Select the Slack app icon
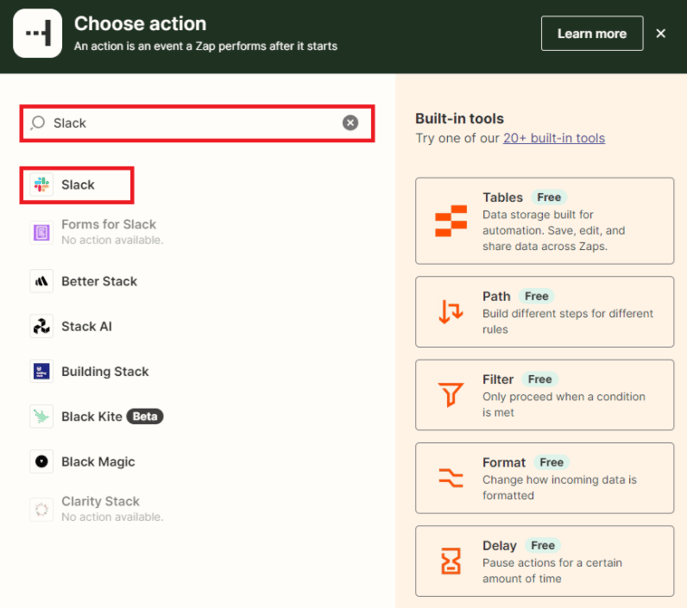 coord(42,184)
